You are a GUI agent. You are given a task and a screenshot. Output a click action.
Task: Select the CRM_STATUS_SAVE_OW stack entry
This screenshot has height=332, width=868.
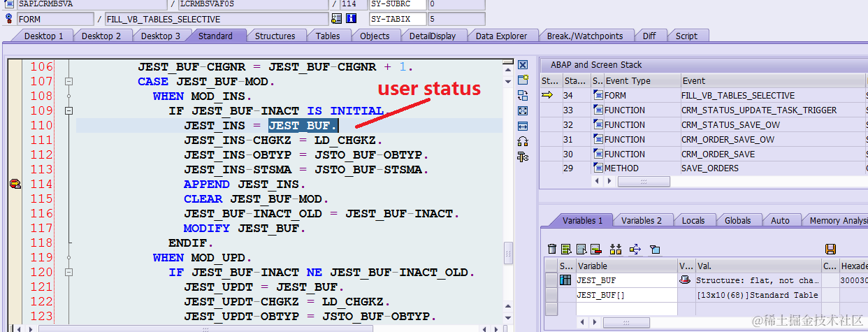pyautogui.click(x=730, y=124)
